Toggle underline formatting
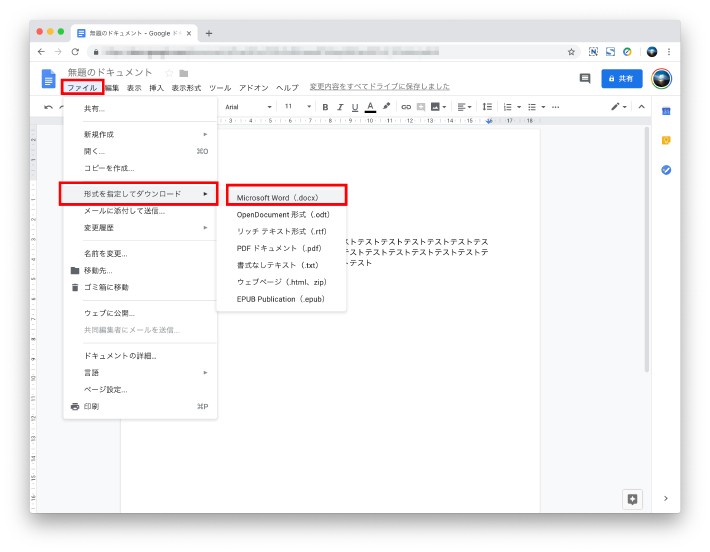710x552 pixels. pos(355,107)
